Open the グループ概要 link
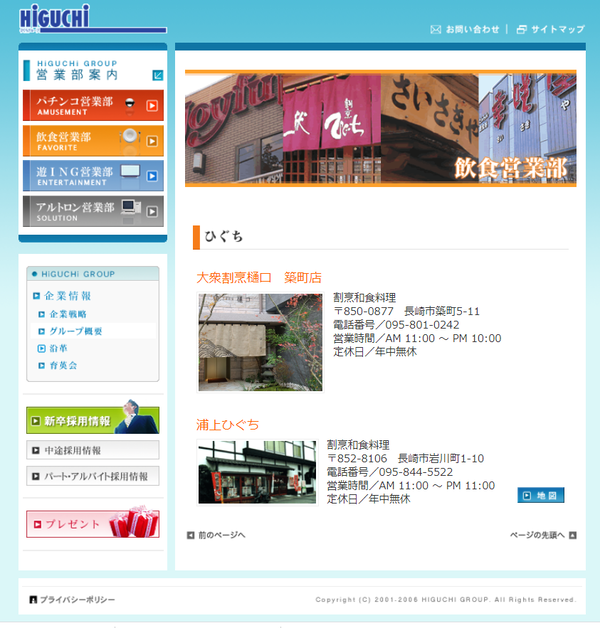 point(76,331)
